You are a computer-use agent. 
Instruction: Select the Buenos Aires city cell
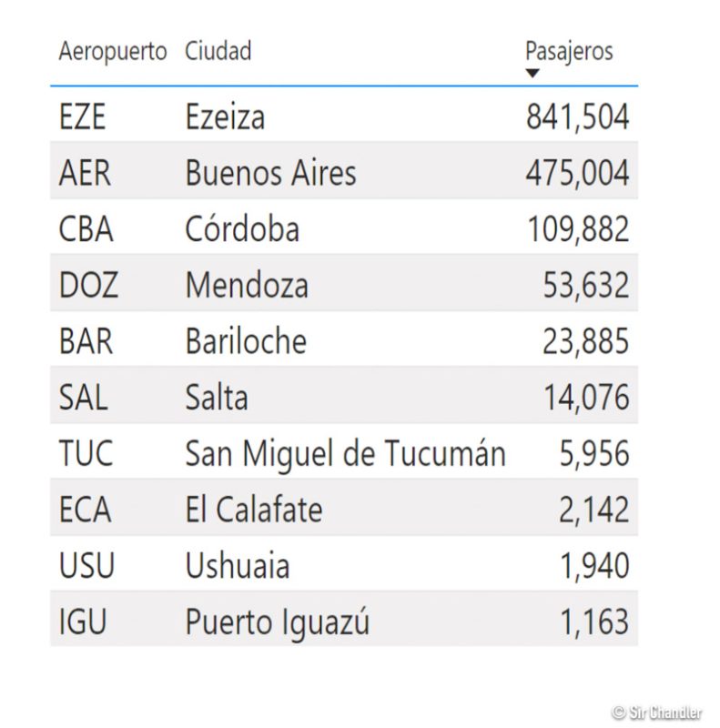[x=270, y=173]
